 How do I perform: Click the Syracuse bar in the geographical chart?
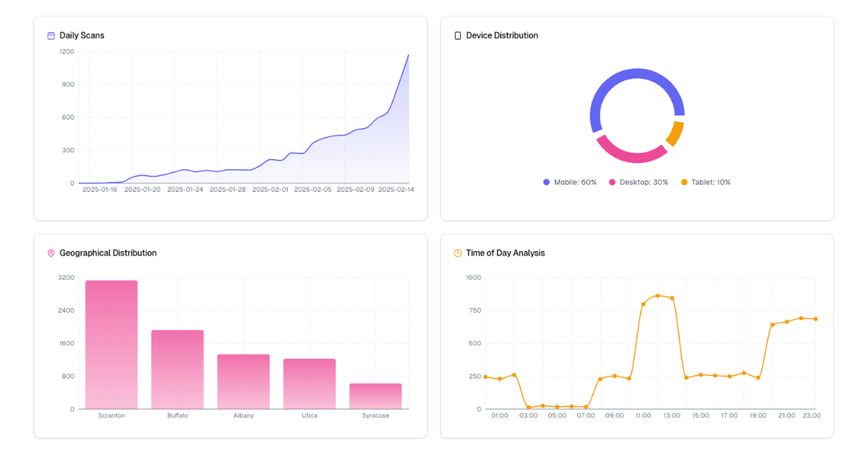pos(375,396)
